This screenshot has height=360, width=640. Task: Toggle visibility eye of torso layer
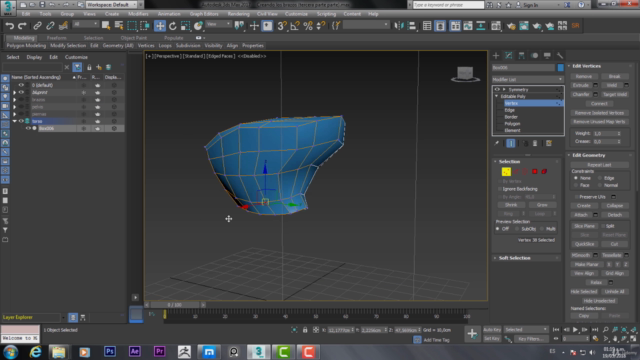pyautogui.click(x=21, y=121)
